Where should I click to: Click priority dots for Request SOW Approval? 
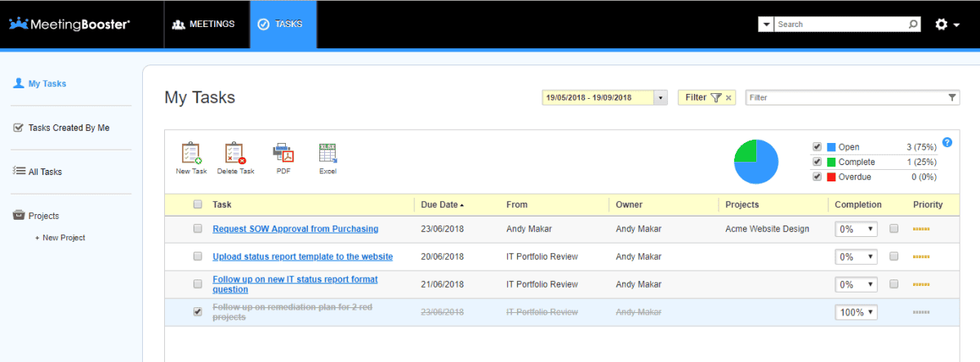[921, 229]
